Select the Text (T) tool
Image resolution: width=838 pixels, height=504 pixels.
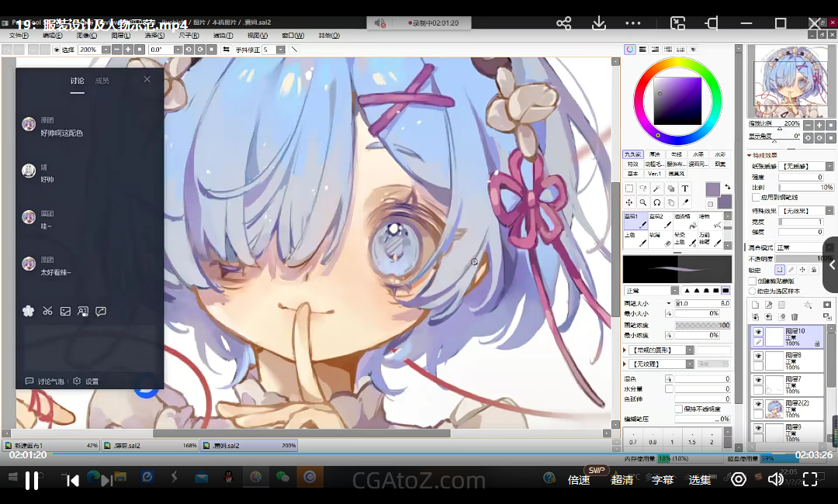click(x=685, y=188)
